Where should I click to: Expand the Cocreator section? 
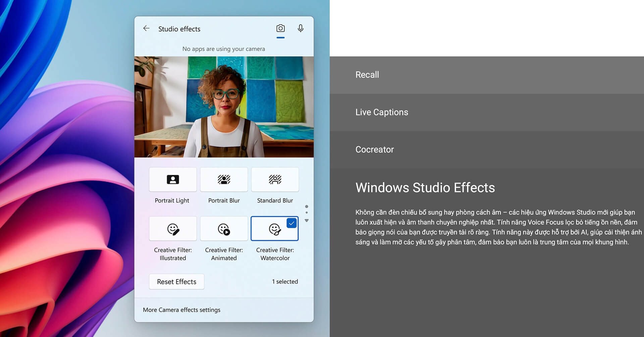(374, 149)
